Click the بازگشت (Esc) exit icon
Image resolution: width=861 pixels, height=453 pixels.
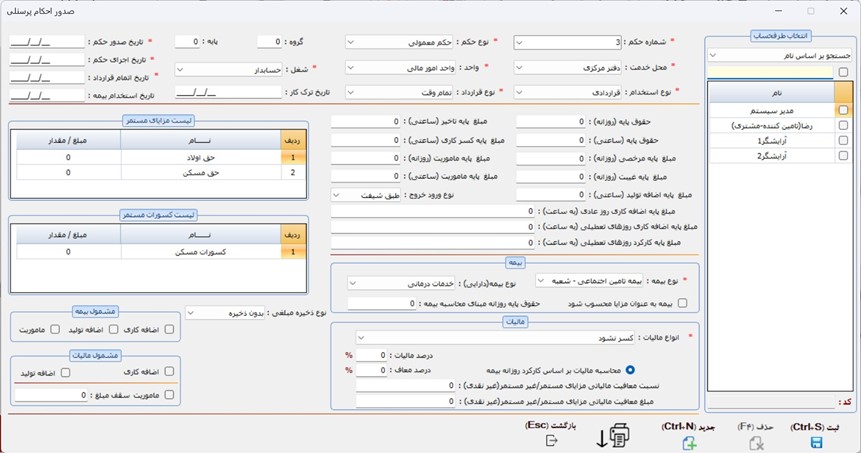pyautogui.click(x=552, y=440)
